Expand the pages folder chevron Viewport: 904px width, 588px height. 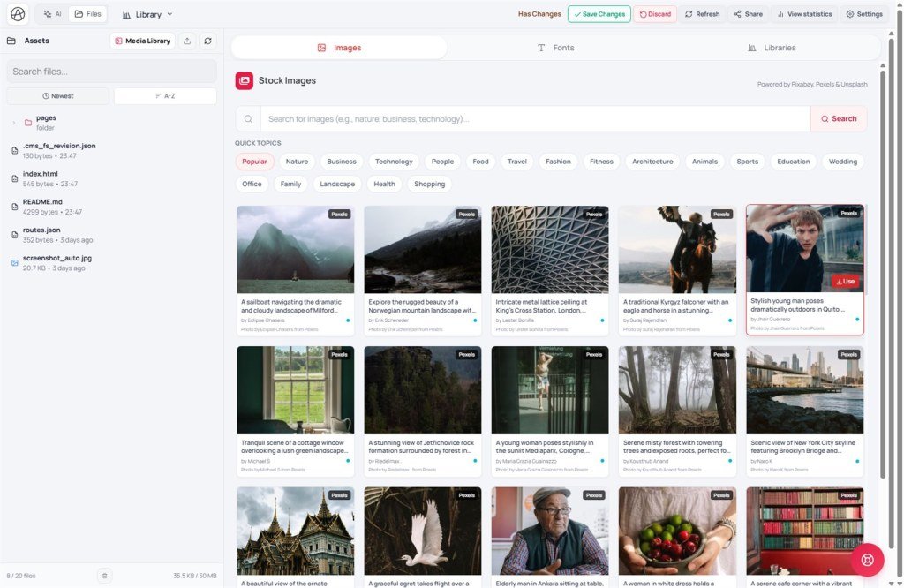[14, 122]
